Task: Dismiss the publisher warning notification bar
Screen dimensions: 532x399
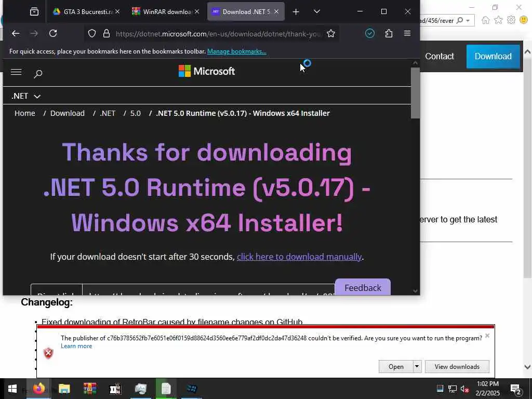Action: pos(487,336)
